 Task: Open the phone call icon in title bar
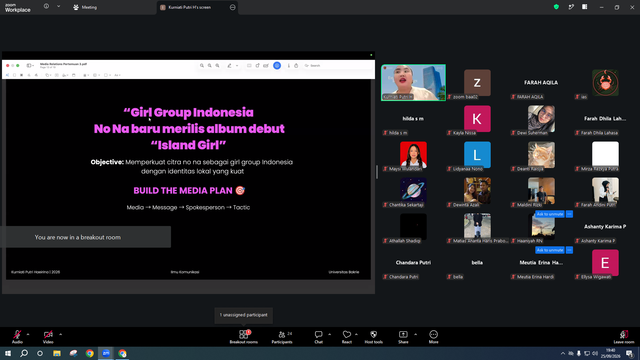pyautogui.click(x=571, y=7)
